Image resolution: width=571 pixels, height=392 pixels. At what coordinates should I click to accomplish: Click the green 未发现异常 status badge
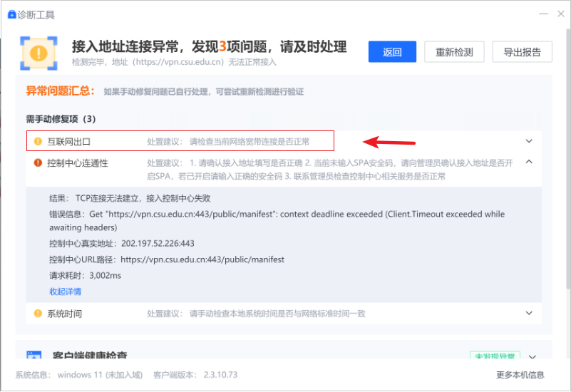click(495, 356)
